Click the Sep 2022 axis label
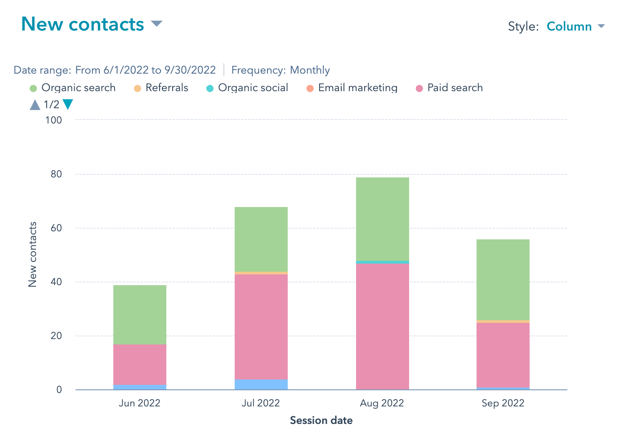The height and width of the screenshot is (441, 624). [x=503, y=403]
